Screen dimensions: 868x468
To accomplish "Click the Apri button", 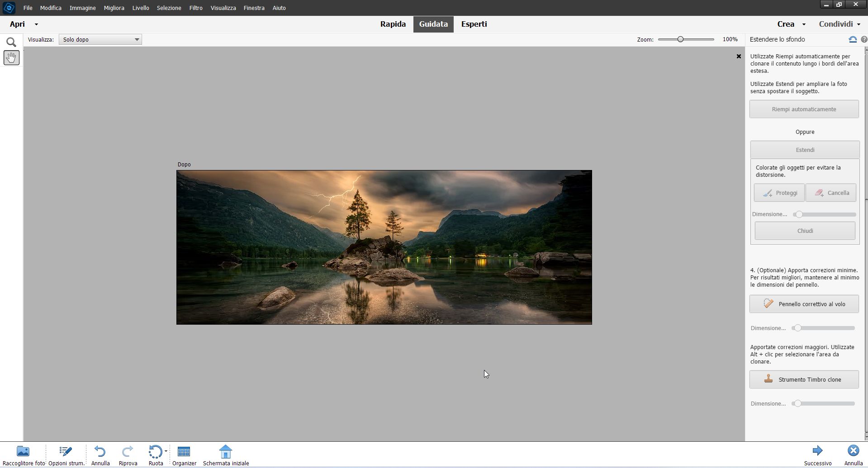I will click(x=18, y=24).
